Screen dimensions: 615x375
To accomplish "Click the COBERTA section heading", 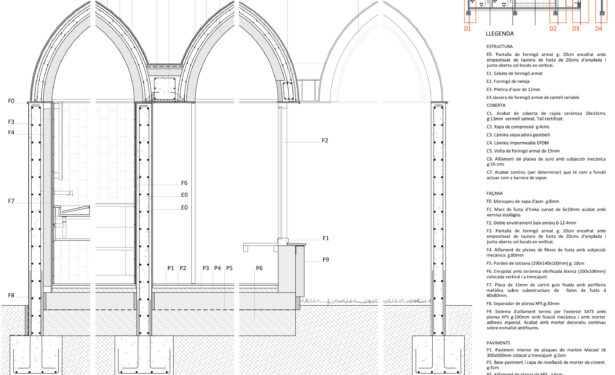I will pos(496,106).
